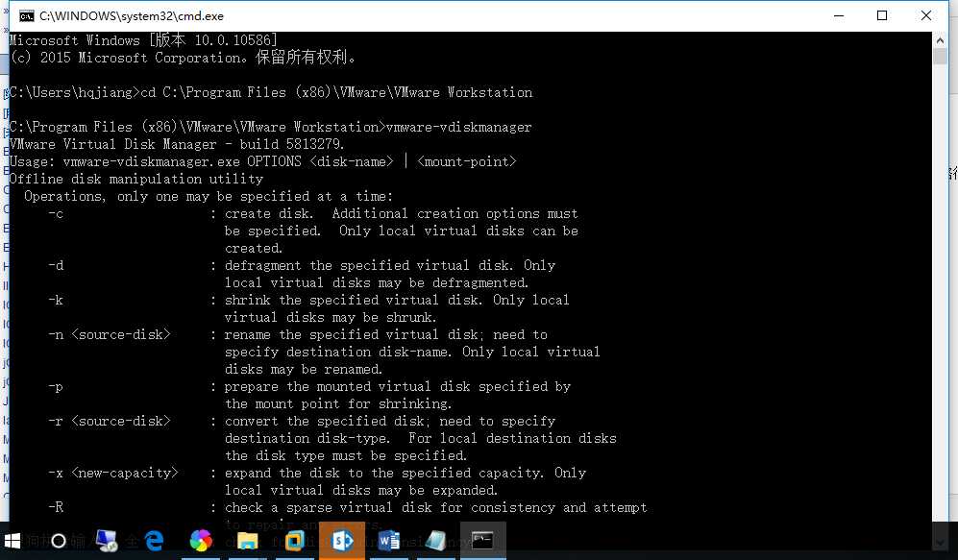The height and width of the screenshot is (560, 958).
Task: Click "expand the disk to the specified capacity"
Action: (x=383, y=474)
